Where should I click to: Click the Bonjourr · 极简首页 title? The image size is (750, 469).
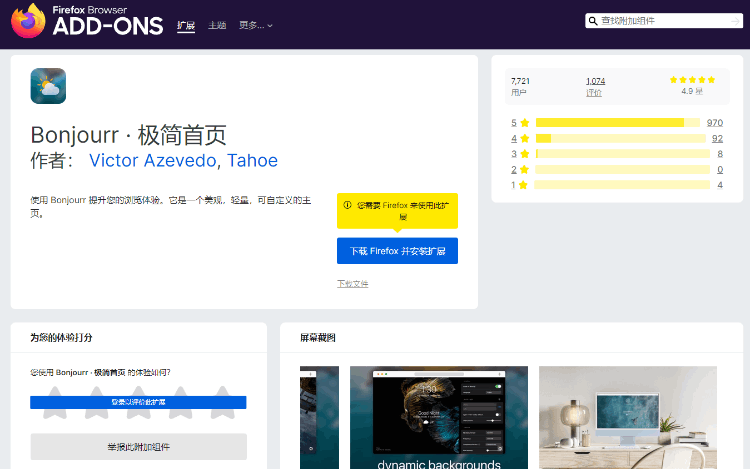(129, 135)
